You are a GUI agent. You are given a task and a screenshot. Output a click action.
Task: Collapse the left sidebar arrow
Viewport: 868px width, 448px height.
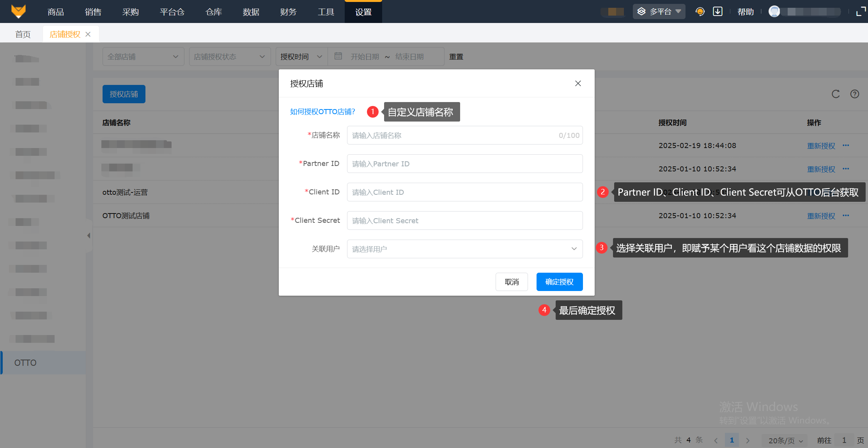(x=89, y=235)
